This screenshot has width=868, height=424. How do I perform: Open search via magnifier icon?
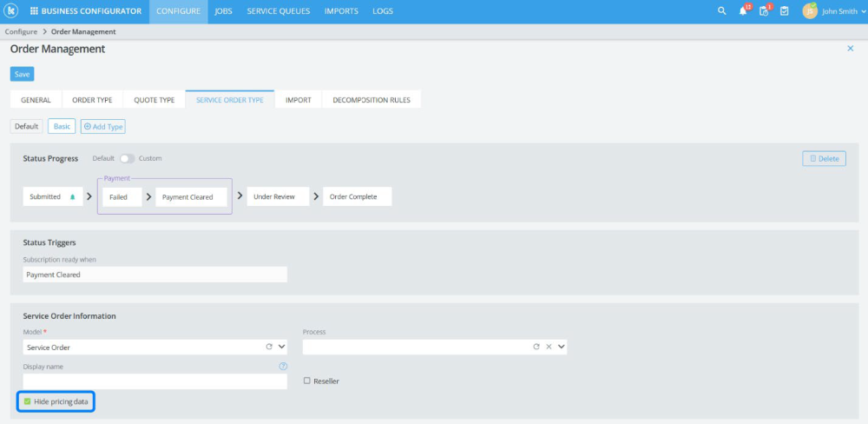(x=722, y=11)
